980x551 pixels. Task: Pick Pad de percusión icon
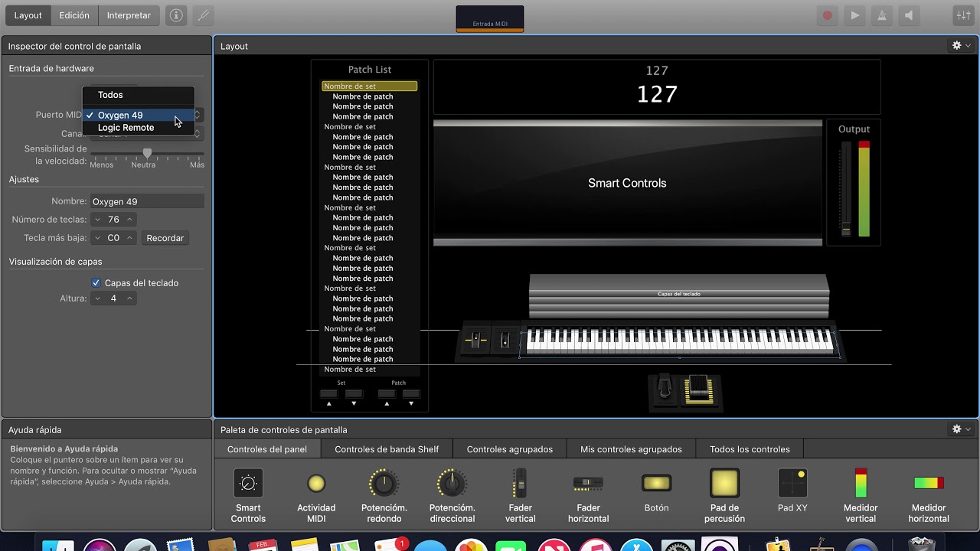click(724, 484)
